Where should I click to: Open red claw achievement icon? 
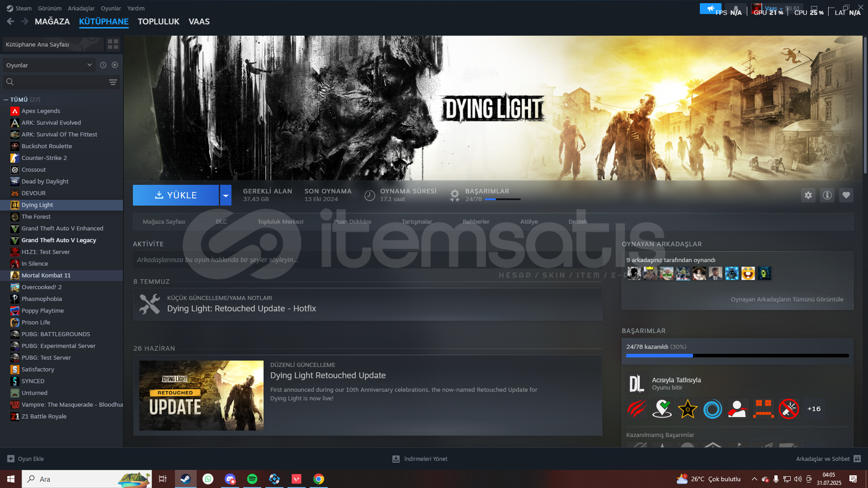pyautogui.click(x=637, y=409)
